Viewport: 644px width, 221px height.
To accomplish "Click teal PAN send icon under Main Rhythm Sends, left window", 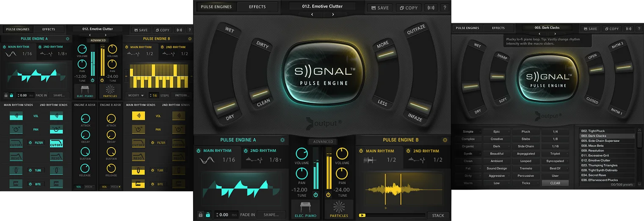I will [16, 129].
